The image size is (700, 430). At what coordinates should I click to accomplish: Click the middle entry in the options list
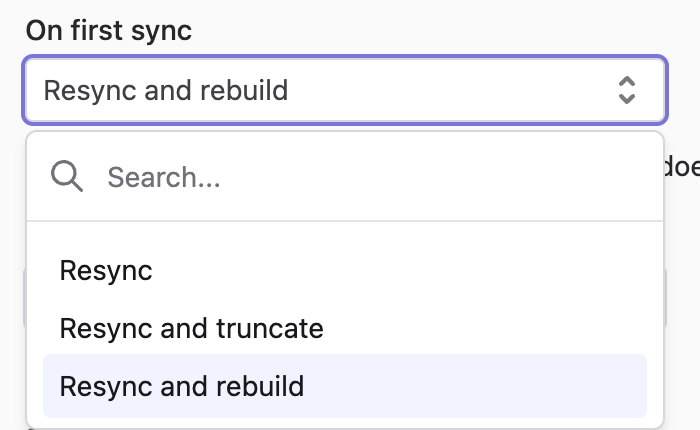coord(192,328)
